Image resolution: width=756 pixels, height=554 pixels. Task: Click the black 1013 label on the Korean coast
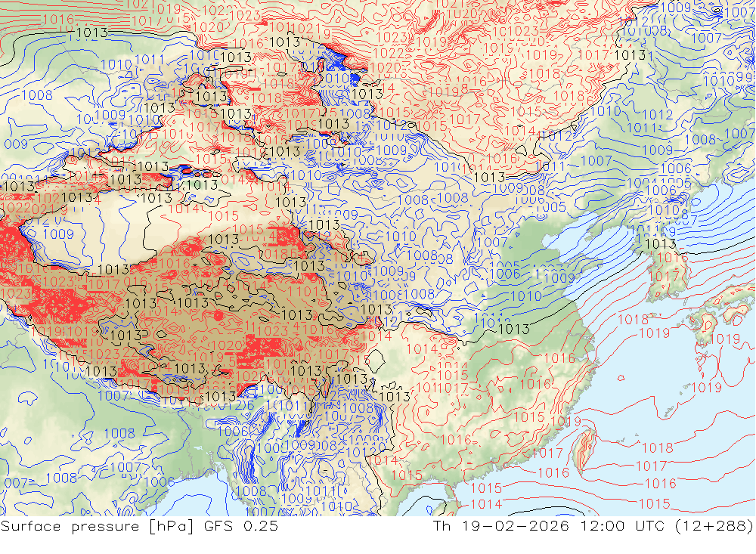tap(661, 243)
